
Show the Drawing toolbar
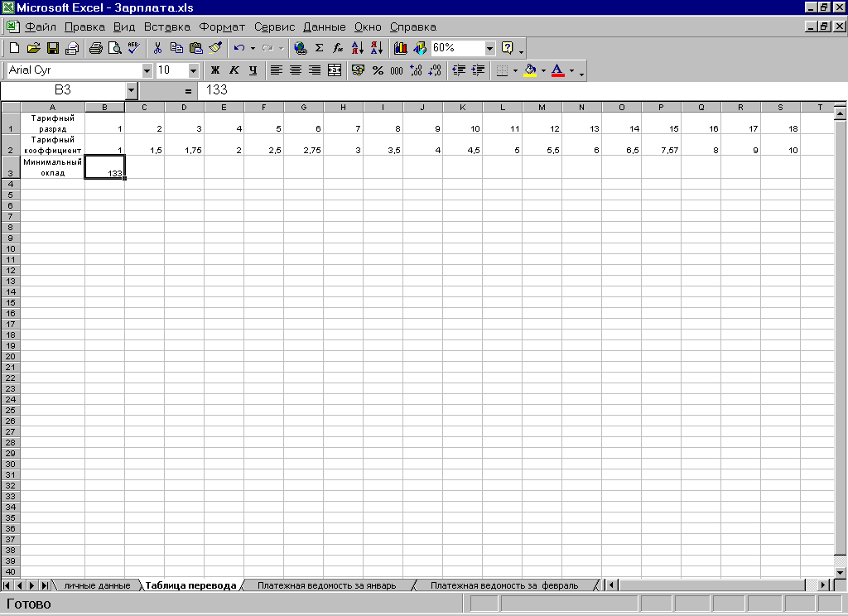coord(420,48)
